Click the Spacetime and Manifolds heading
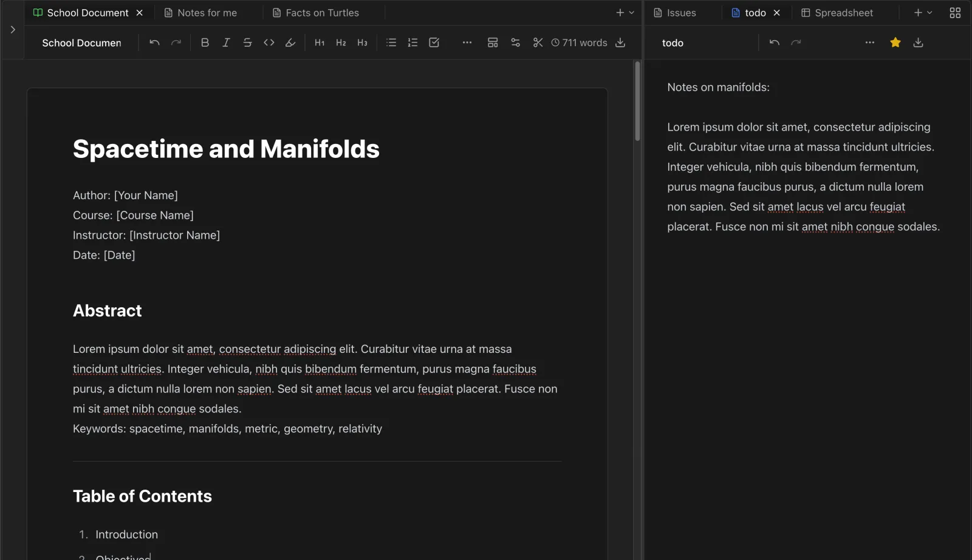Image resolution: width=972 pixels, height=560 pixels. pyautogui.click(x=226, y=149)
